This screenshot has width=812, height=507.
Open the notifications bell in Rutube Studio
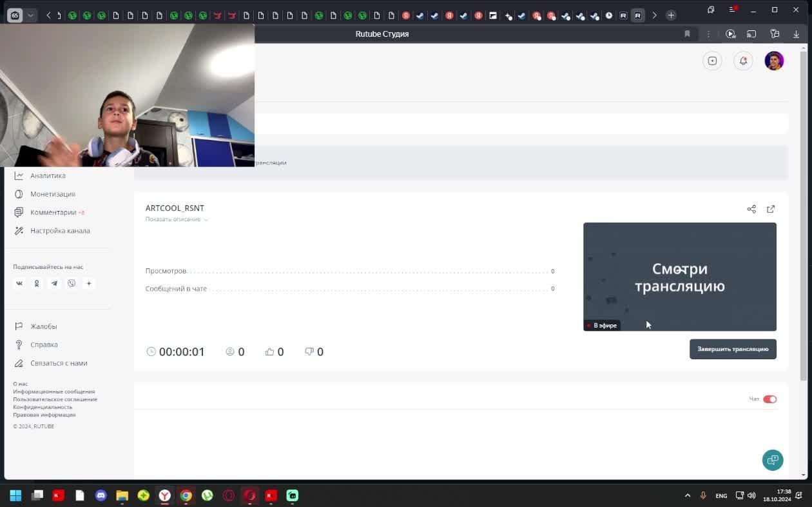743,61
